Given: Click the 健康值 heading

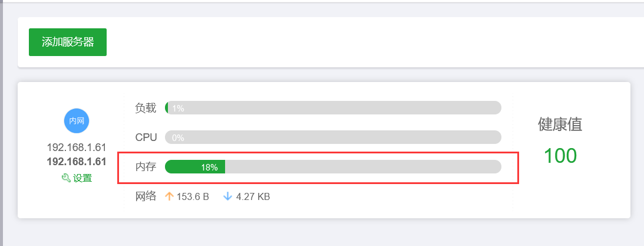Looking at the screenshot, I should [x=560, y=124].
